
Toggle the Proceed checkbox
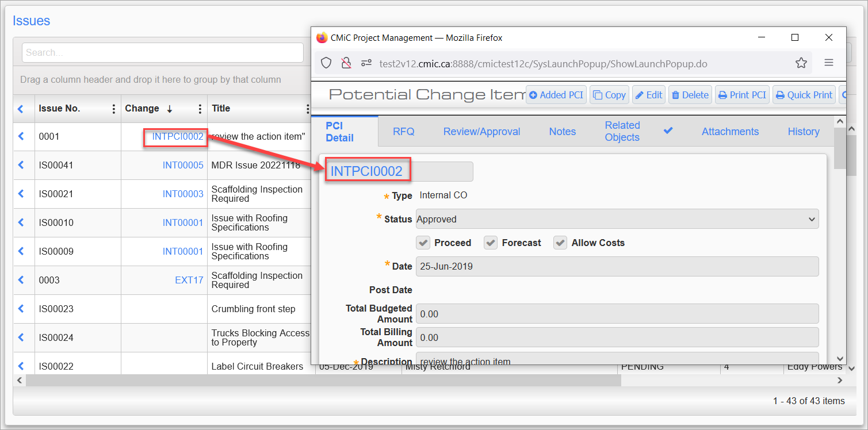coord(423,243)
